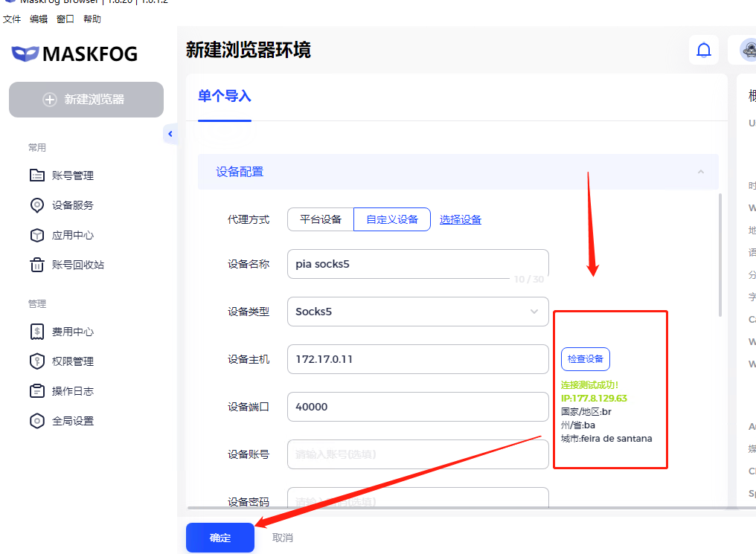
Task: Click the 设备密码 input field
Action: [x=418, y=497]
